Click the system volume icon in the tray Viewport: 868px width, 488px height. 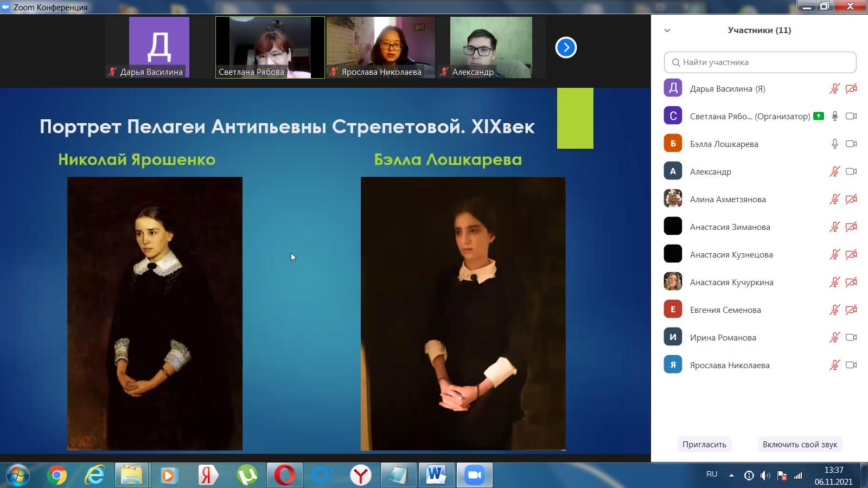coord(765,476)
